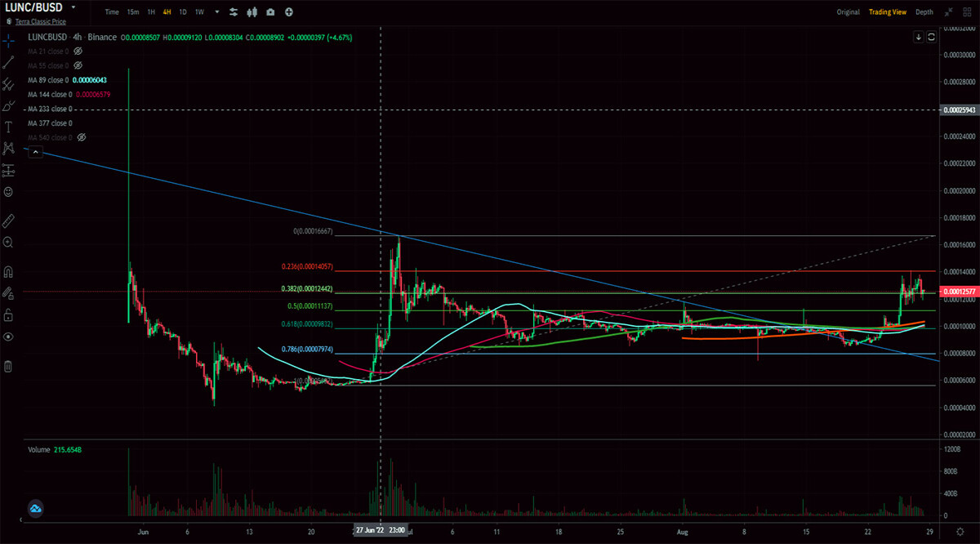The width and height of the screenshot is (980, 544).
Task: Show the hidden MA 21 indicator
Action: click(x=78, y=51)
